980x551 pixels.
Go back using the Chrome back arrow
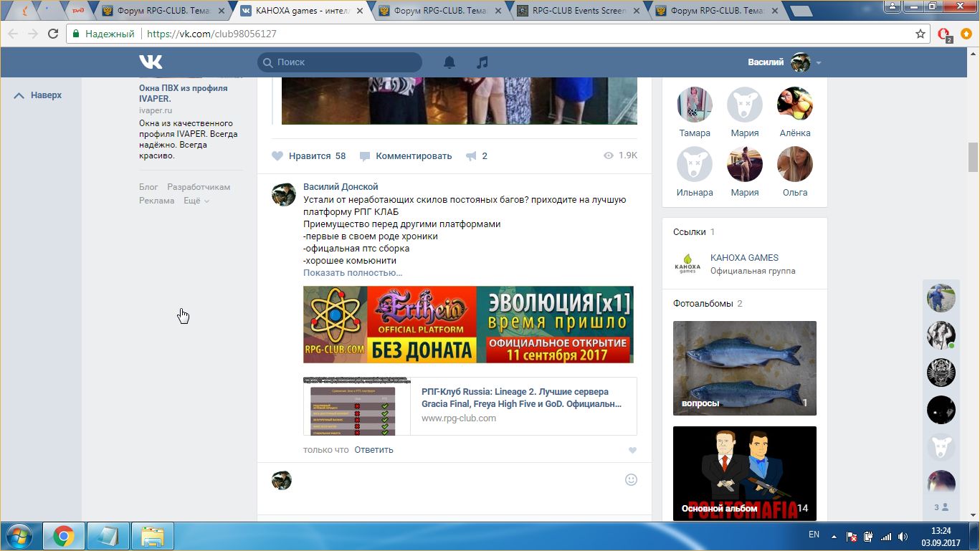(x=13, y=34)
